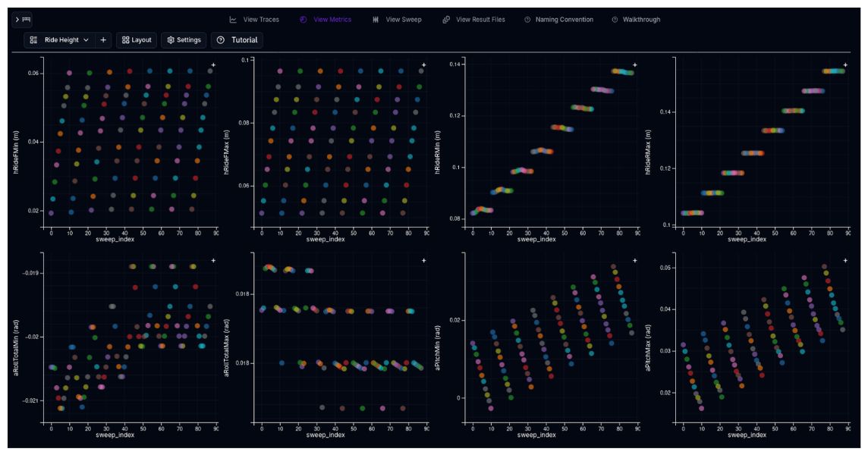Click the grid icon beside the Ride Height label

coord(33,40)
